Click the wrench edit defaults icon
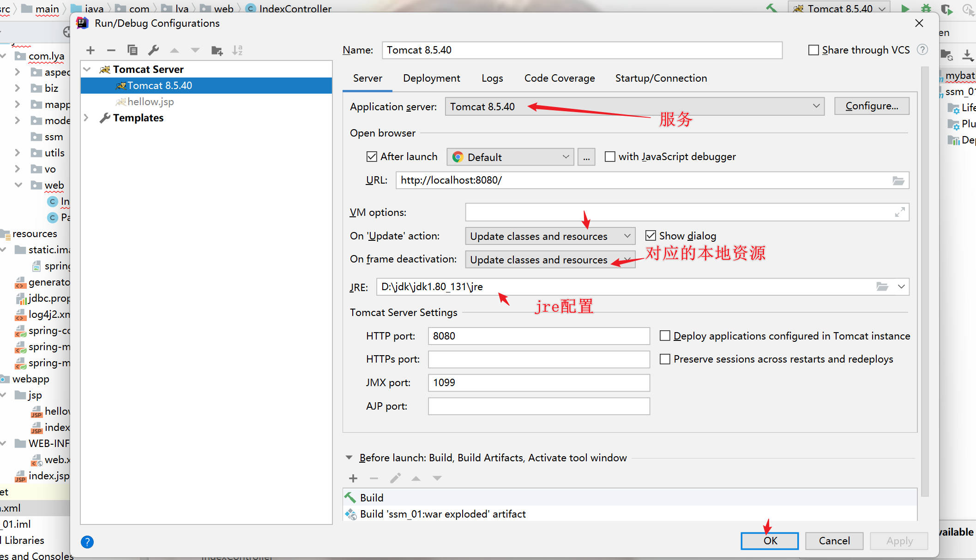The image size is (976, 560). coord(153,50)
